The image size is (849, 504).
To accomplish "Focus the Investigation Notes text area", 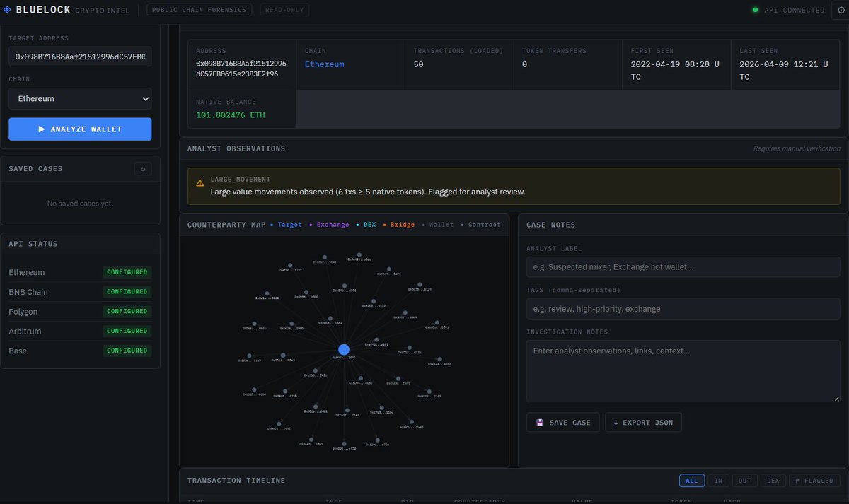I will pos(683,371).
